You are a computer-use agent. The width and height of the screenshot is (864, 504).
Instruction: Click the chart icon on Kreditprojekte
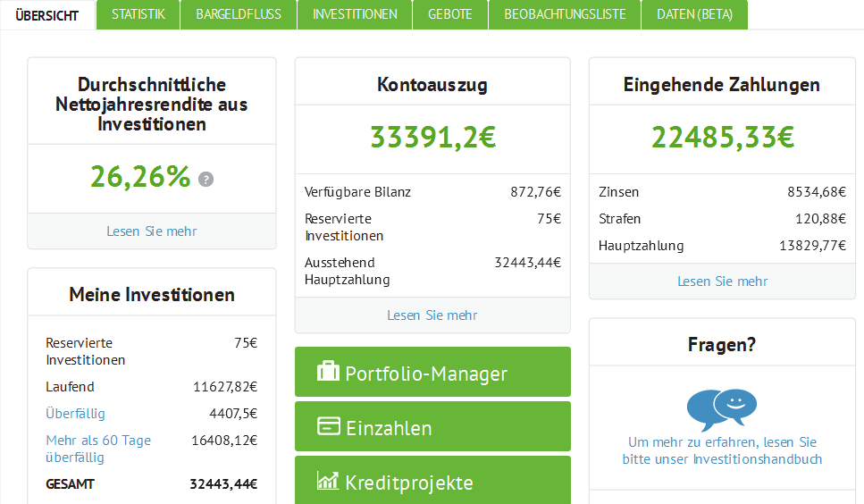click(x=328, y=480)
